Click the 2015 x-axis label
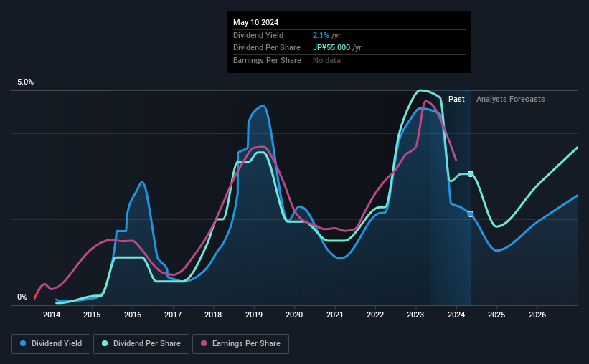 click(92, 315)
